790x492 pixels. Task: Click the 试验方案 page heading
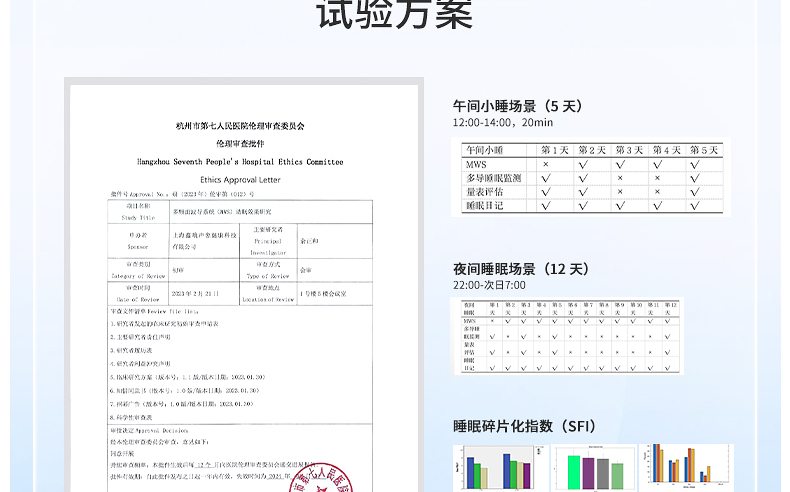394,15
